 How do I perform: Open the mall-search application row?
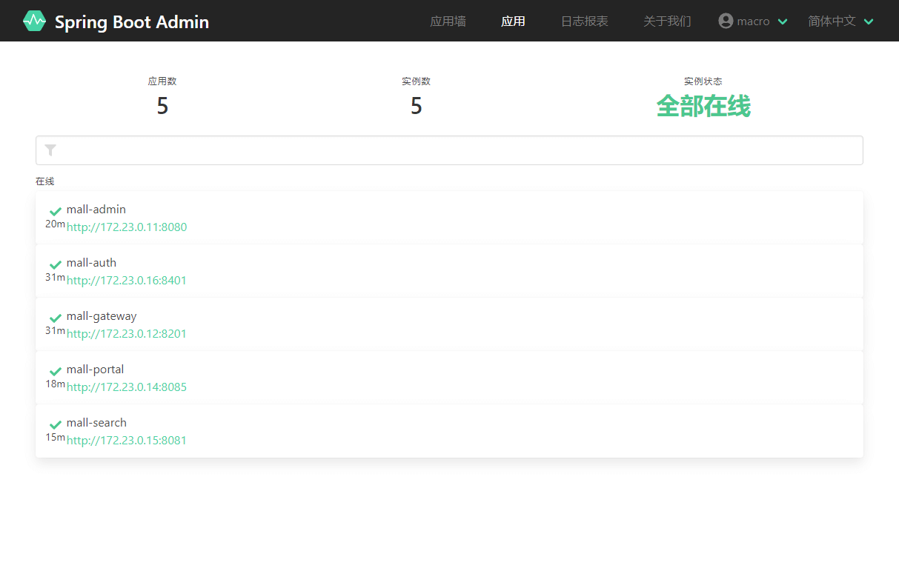click(x=449, y=431)
